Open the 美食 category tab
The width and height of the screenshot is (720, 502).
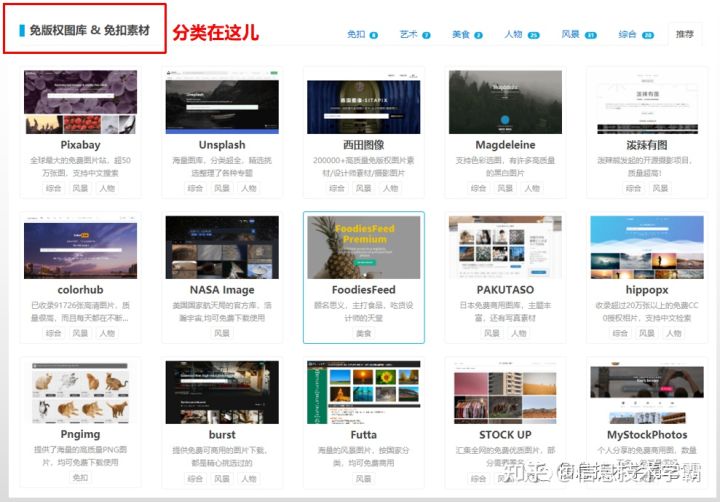(x=467, y=34)
